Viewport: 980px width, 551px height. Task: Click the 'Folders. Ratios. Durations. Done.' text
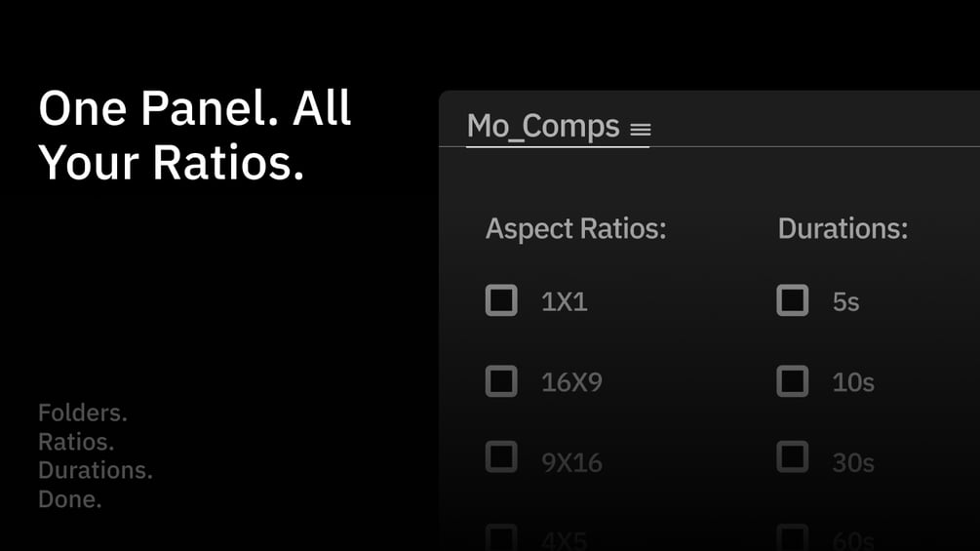click(95, 455)
